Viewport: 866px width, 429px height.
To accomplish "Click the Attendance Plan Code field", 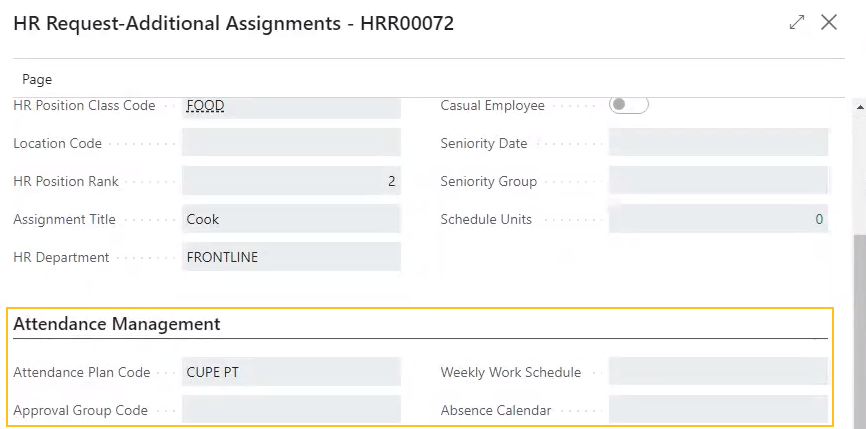I will pos(291,372).
